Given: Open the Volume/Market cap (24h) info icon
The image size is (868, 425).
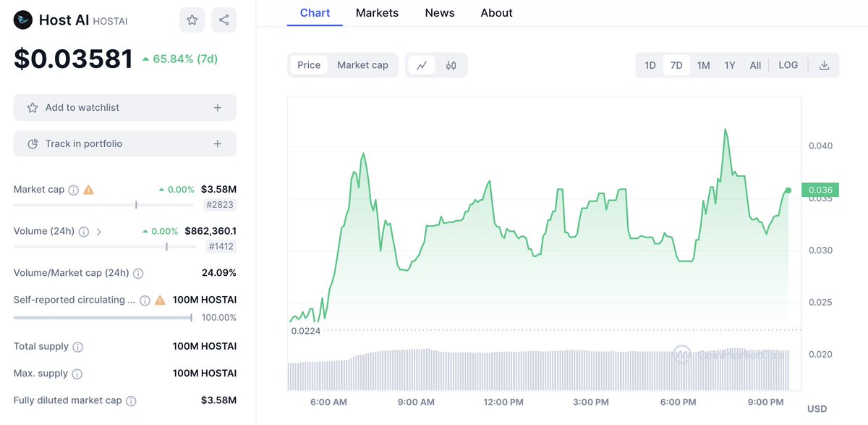Looking at the screenshot, I should coord(138,274).
